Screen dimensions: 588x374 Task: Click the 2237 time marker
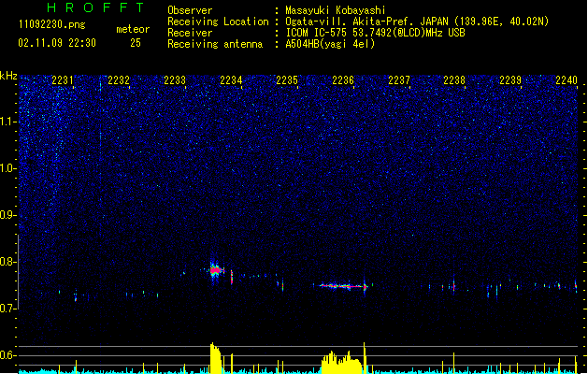click(399, 80)
